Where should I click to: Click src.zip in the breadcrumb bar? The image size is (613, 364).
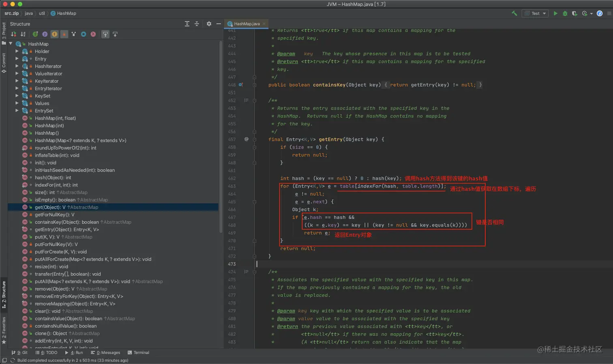click(x=12, y=13)
